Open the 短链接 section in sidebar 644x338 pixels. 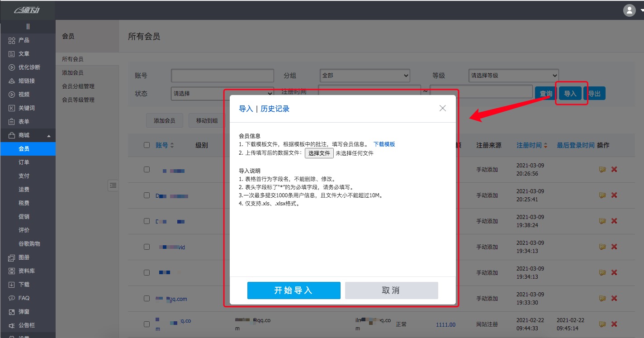pyautogui.click(x=20, y=81)
